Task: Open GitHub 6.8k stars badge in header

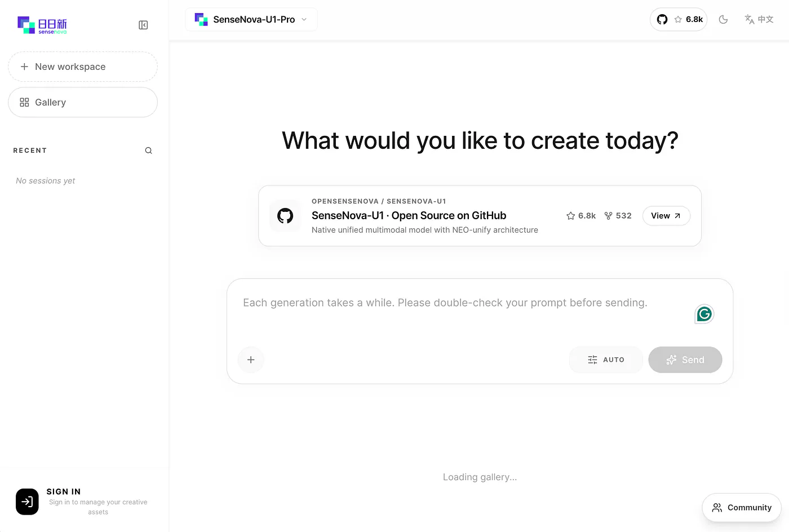Action: [679, 19]
